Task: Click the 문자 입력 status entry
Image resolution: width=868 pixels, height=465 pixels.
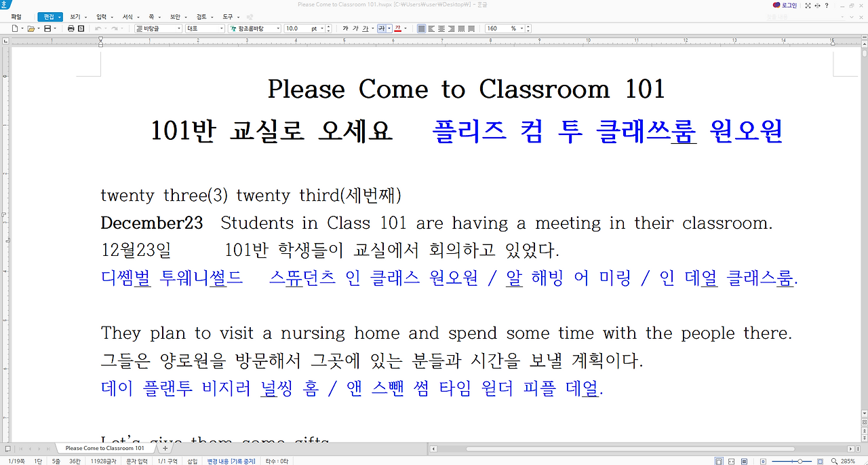Action: click(x=136, y=461)
